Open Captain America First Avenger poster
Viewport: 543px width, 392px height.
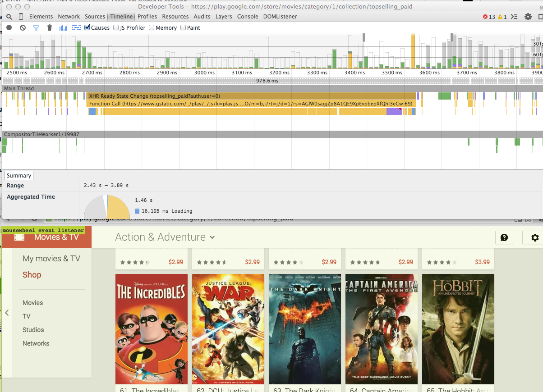coord(382,329)
